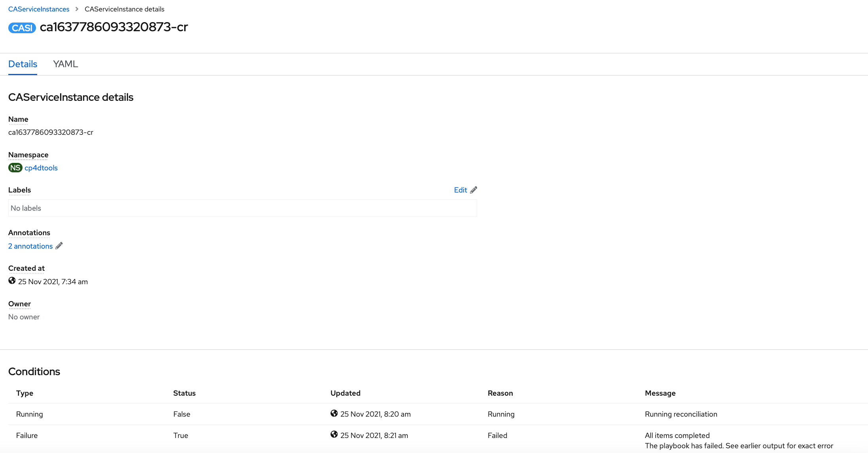Click the globe icon on the Running condition timestamp
The width and height of the screenshot is (868, 453).
(x=334, y=413)
